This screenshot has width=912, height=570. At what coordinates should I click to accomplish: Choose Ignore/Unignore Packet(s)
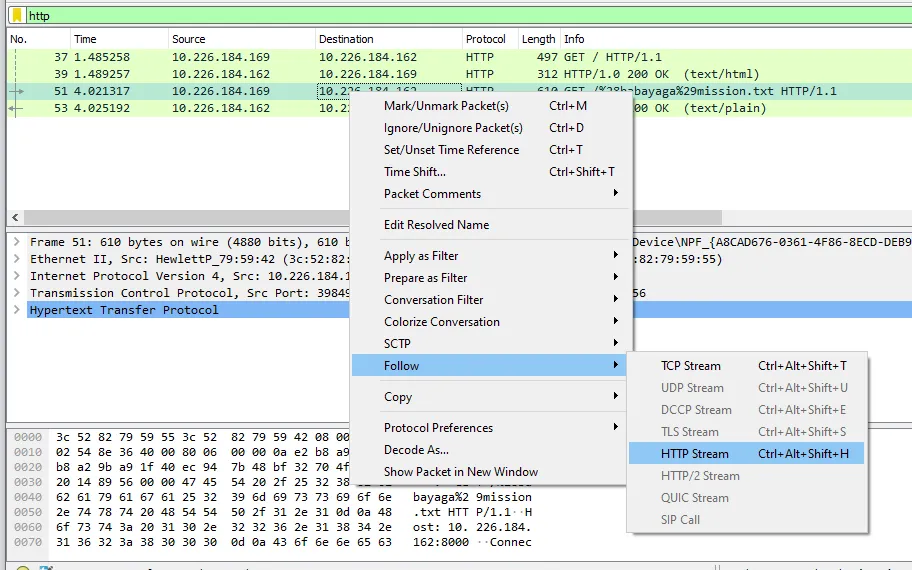click(x=490, y=128)
